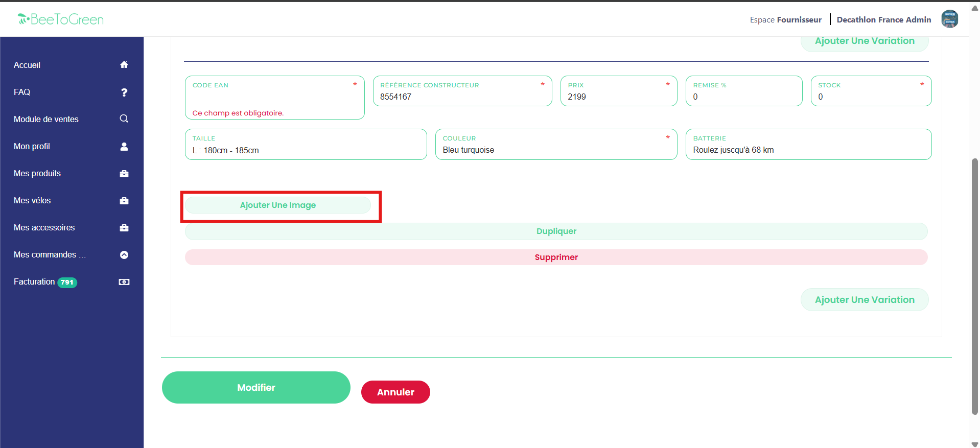
Task: Click the user icon beside Mon profil
Action: click(124, 147)
